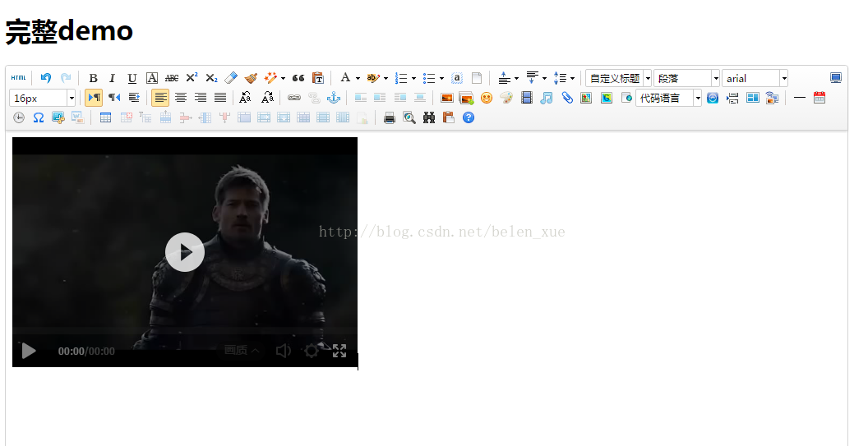Image resolution: width=868 pixels, height=446 pixels.
Task: Insert the current date with the calendar icon
Action: [820, 98]
